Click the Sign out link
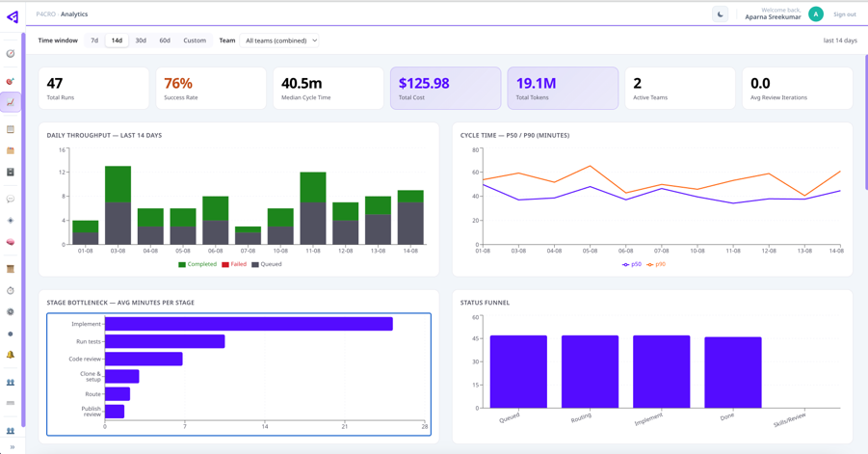The width and height of the screenshot is (868, 454). (844, 14)
